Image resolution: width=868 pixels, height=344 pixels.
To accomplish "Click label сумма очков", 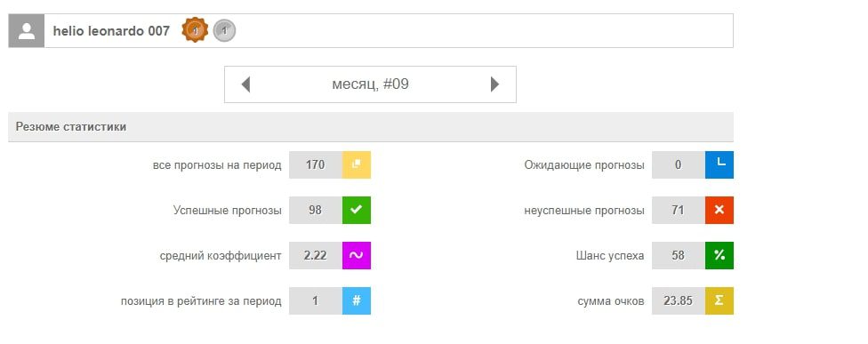I will pos(611,301).
